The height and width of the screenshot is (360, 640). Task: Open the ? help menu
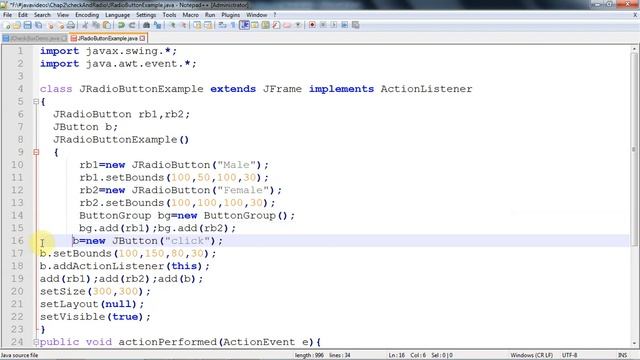275,15
